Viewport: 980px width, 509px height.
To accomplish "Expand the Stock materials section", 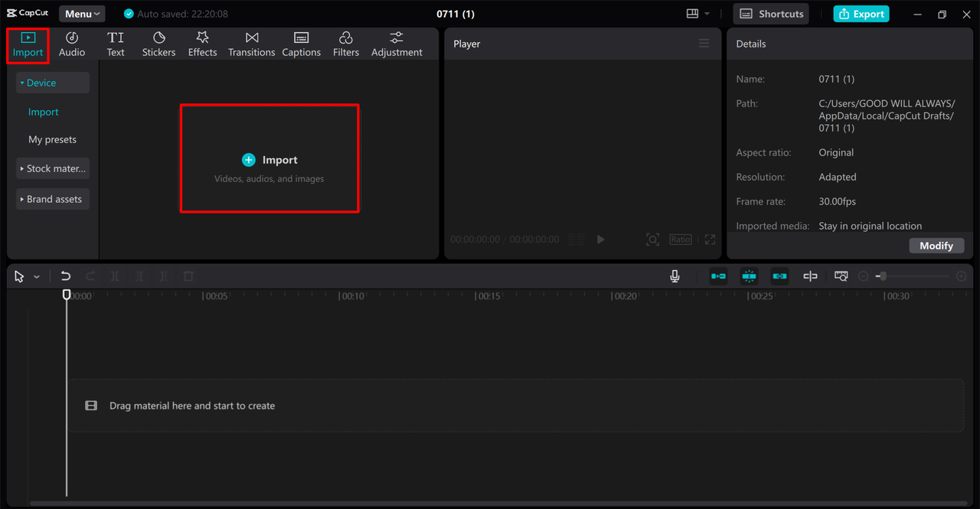I will [53, 168].
